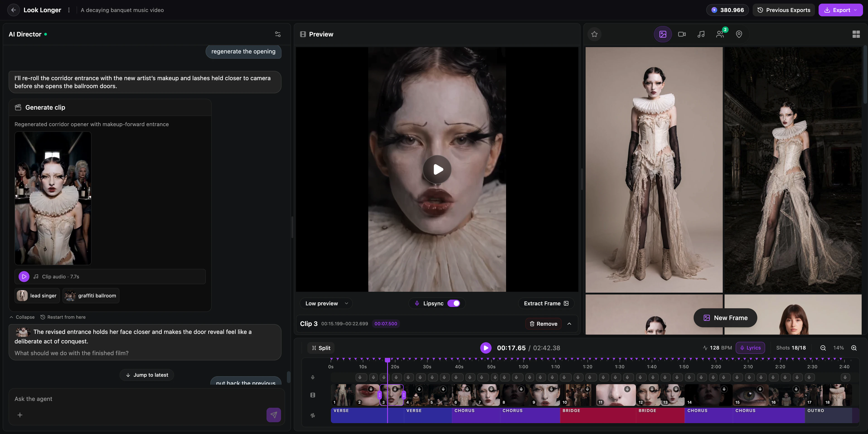868x434 pixels.
Task: Toggle lipsync mic on clip 4
Action: tap(419, 389)
